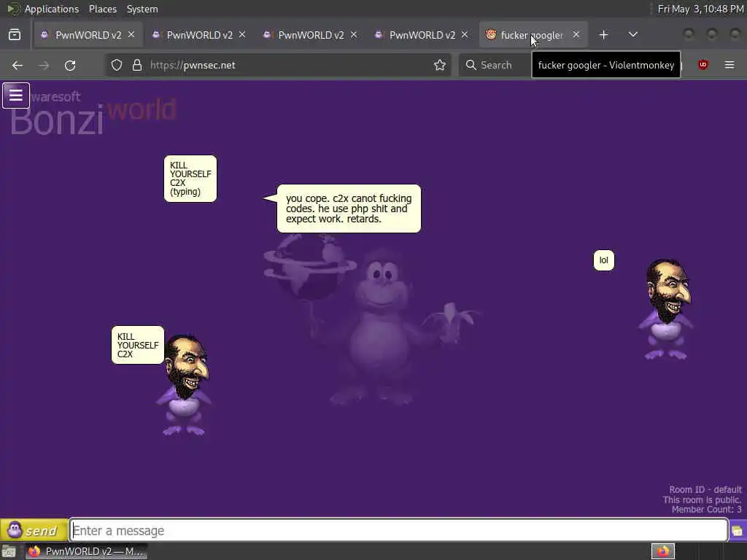Image resolution: width=747 pixels, height=560 pixels.
Task: Close the fourth PwnWORLD v2 tab
Action: click(465, 35)
